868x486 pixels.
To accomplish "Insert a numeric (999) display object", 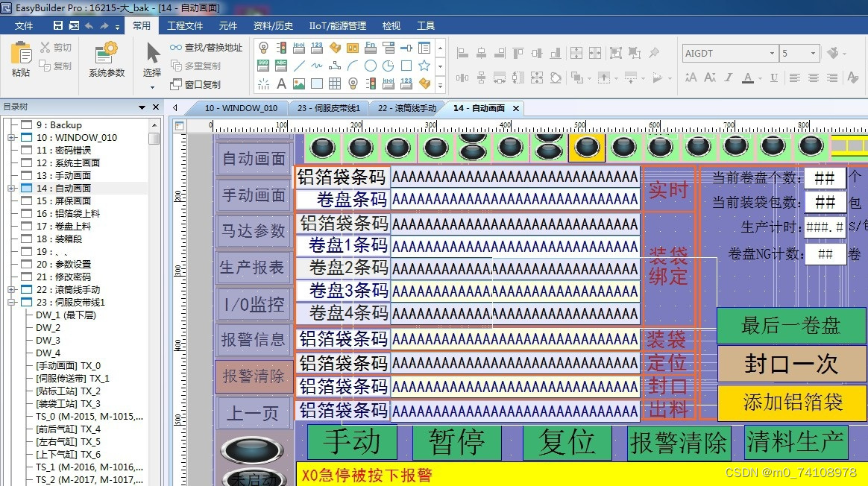I will point(263,66).
